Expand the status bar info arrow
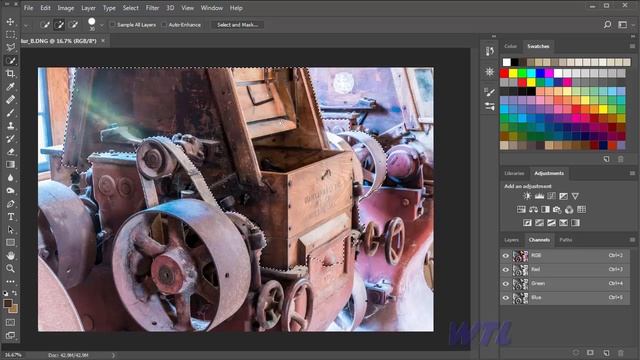The height and width of the screenshot is (360, 640). coord(113,355)
